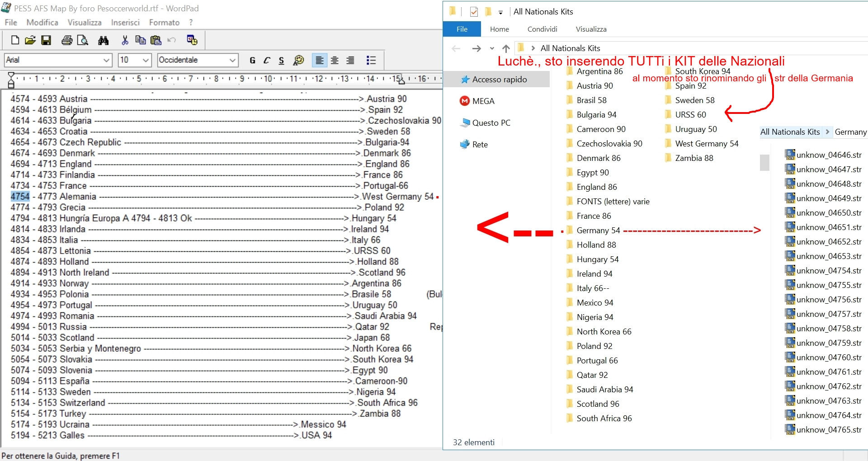This screenshot has height=461, width=868.
Task: Insert date and time icon
Action: 192,40
